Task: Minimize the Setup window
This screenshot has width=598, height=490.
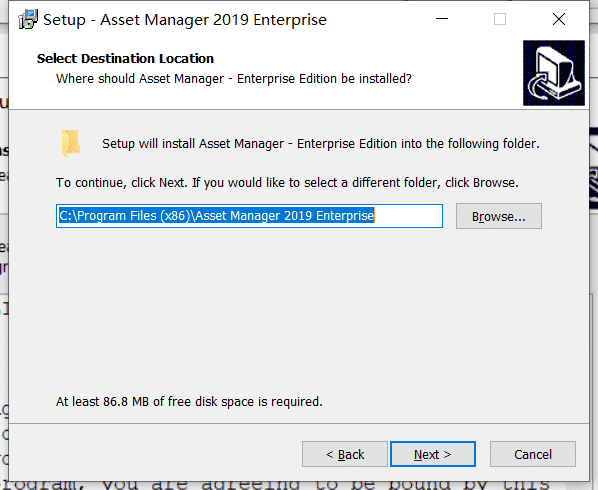Action: [442, 19]
